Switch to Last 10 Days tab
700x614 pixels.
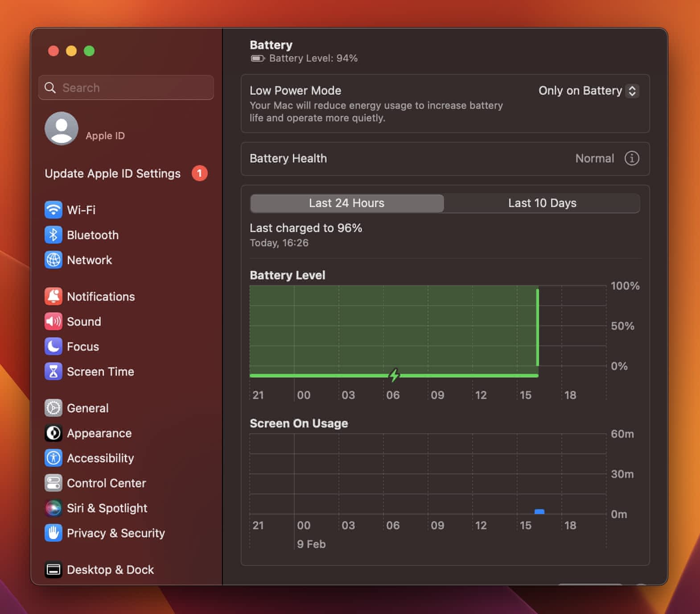tap(542, 203)
